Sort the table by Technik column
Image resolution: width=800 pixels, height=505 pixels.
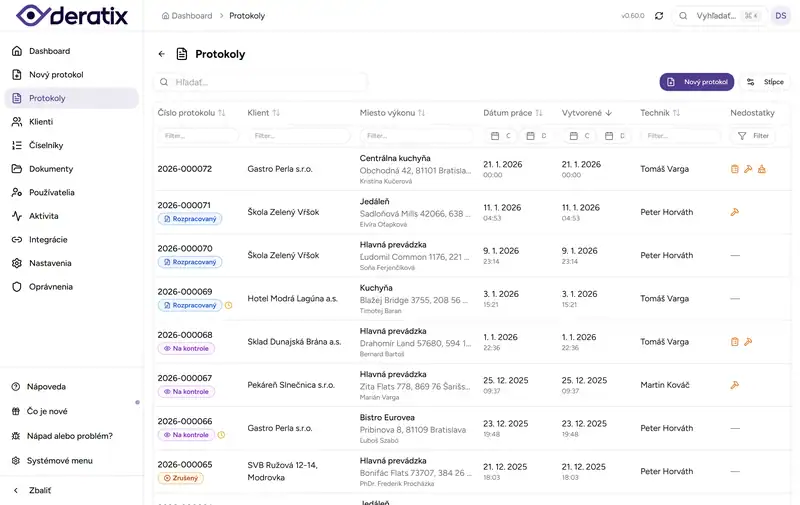click(x=676, y=113)
